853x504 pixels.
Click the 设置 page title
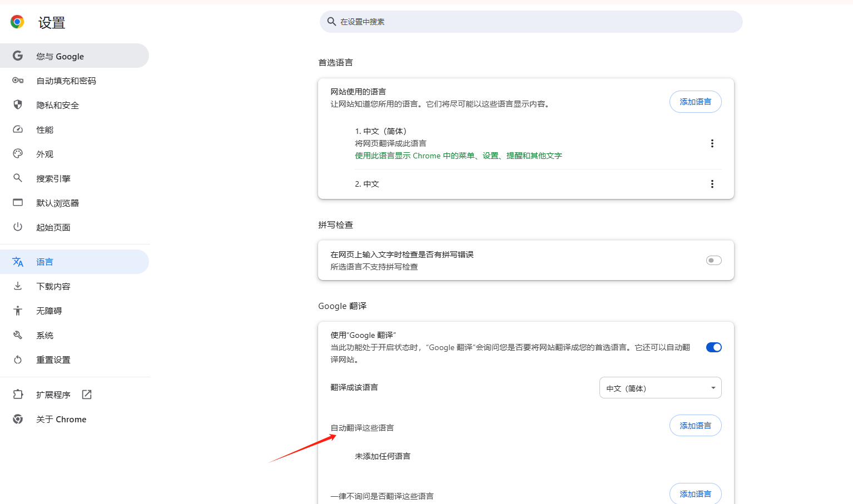52,23
